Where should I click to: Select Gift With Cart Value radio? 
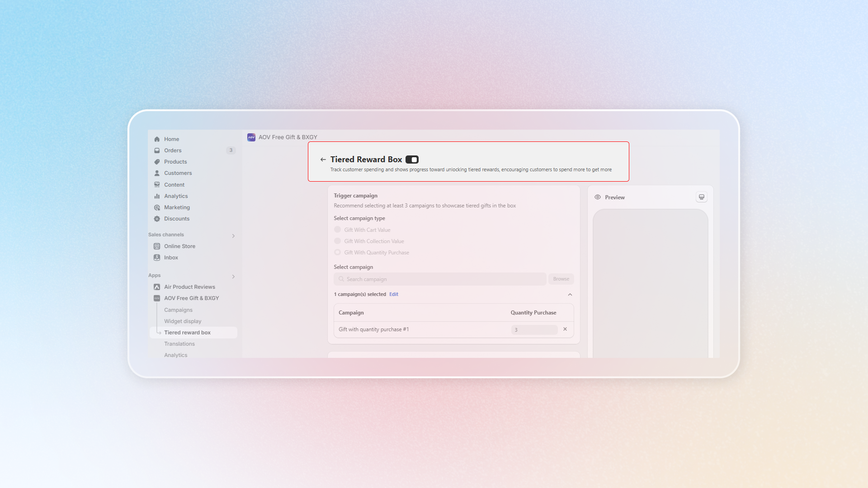[x=337, y=230]
